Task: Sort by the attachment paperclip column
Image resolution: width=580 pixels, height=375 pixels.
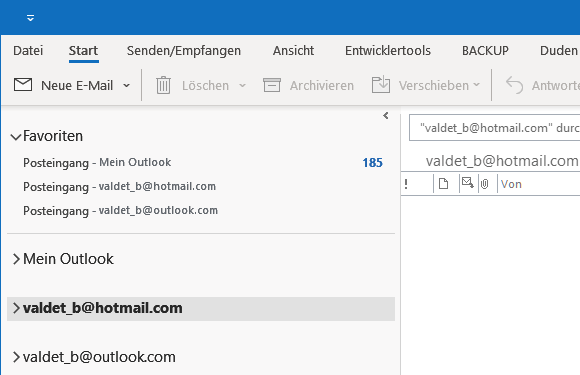Action: (x=485, y=184)
